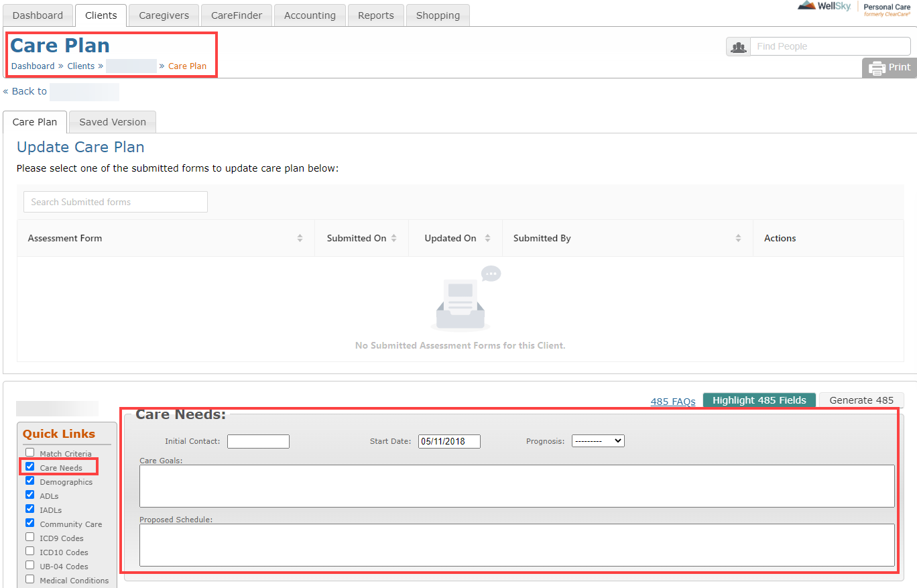Enable the Match Criteria checkbox

29,453
